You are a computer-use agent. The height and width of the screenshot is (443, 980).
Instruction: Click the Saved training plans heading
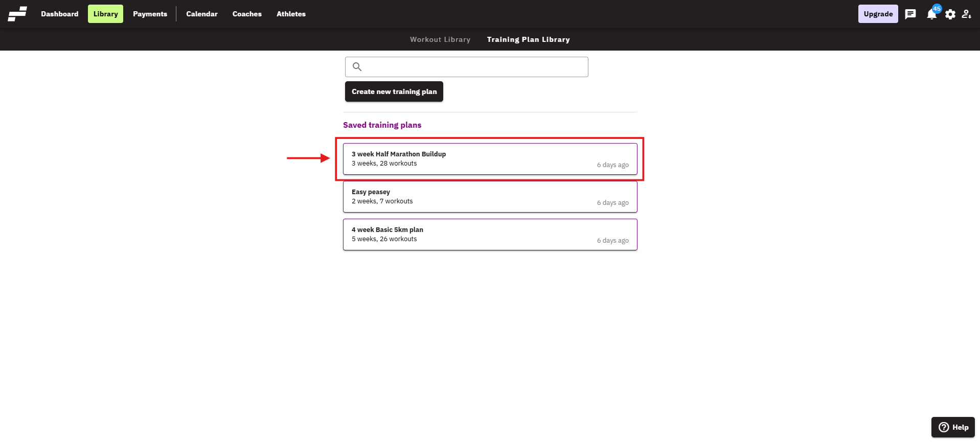coord(382,125)
